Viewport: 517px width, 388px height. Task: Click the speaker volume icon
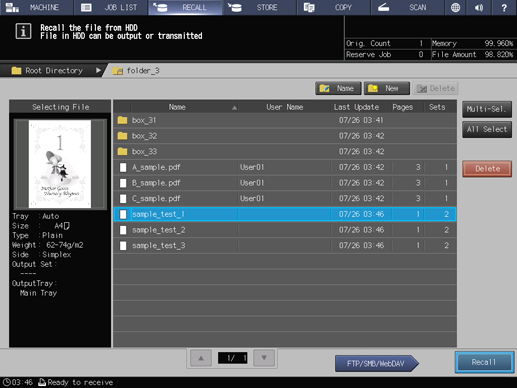click(479, 7)
